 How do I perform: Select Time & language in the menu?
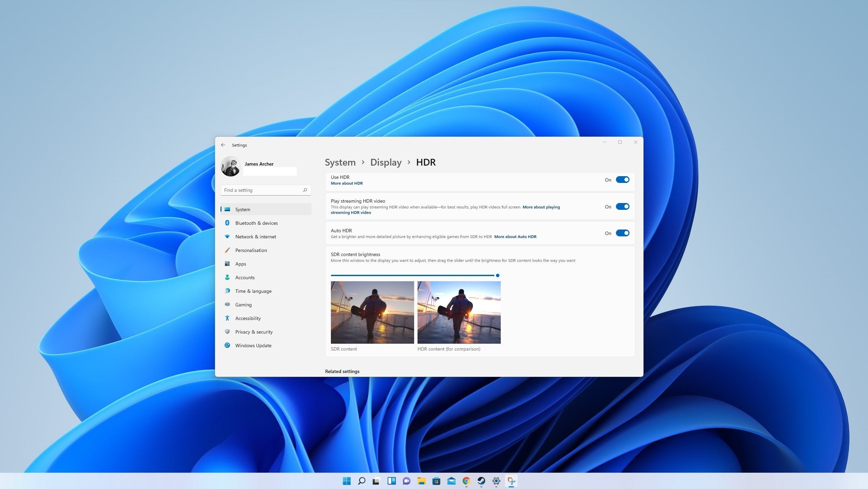(253, 291)
